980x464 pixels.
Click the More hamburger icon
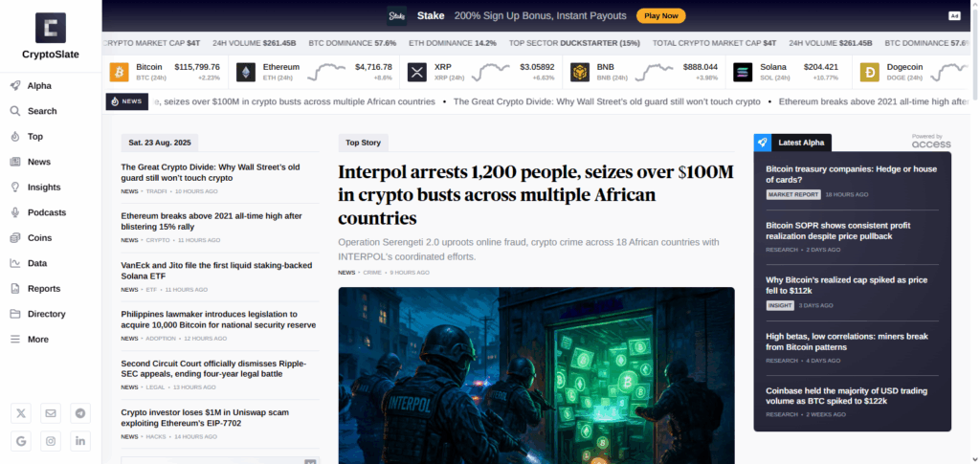(15, 339)
